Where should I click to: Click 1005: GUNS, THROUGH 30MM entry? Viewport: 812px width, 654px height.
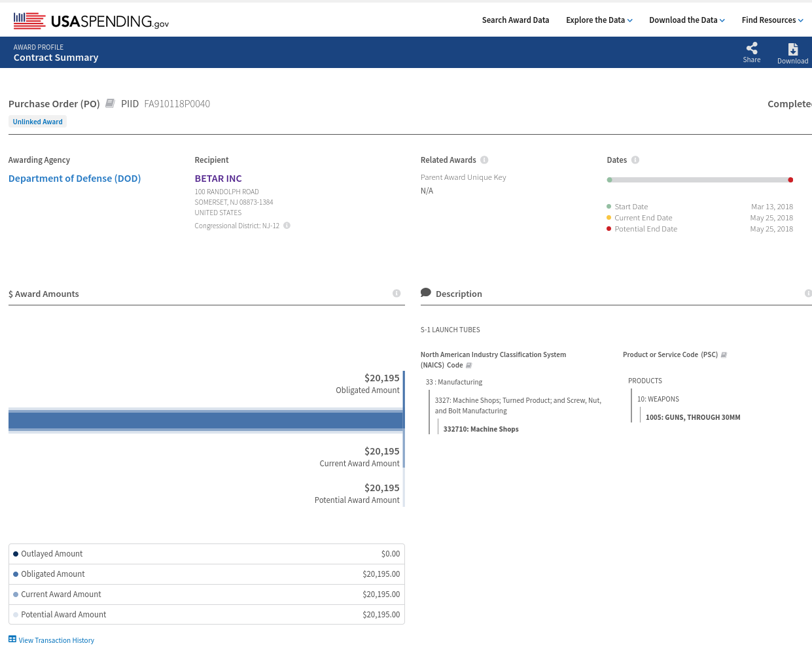click(x=693, y=417)
